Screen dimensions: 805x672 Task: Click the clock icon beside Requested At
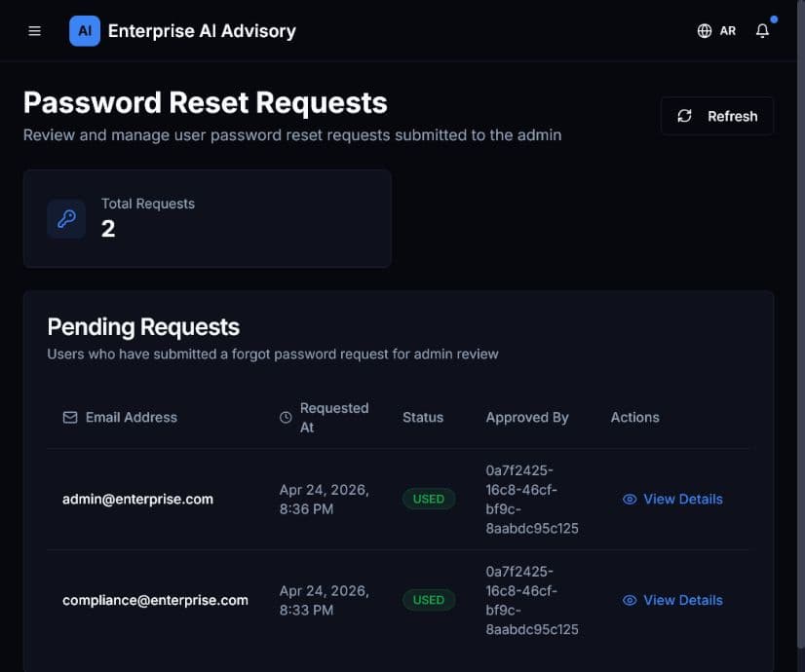pyautogui.click(x=286, y=418)
